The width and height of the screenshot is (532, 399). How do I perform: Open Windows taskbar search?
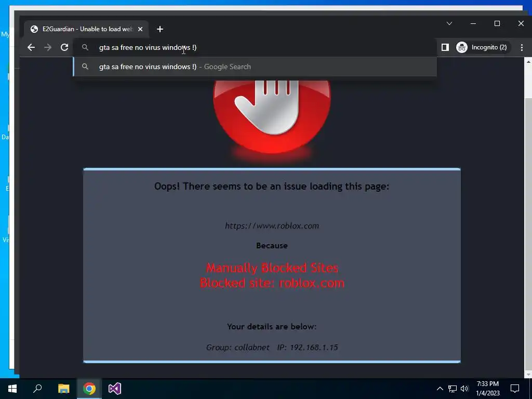click(x=37, y=389)
